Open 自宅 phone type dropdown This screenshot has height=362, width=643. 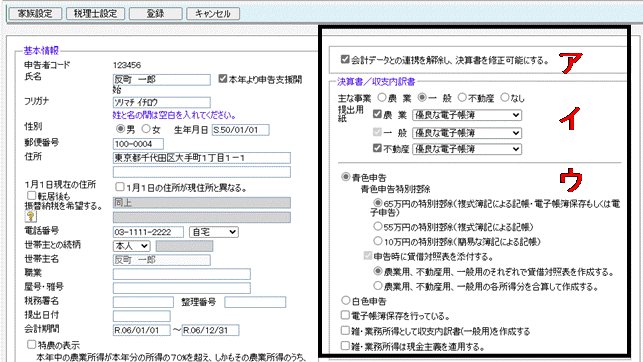click(214, 232)
